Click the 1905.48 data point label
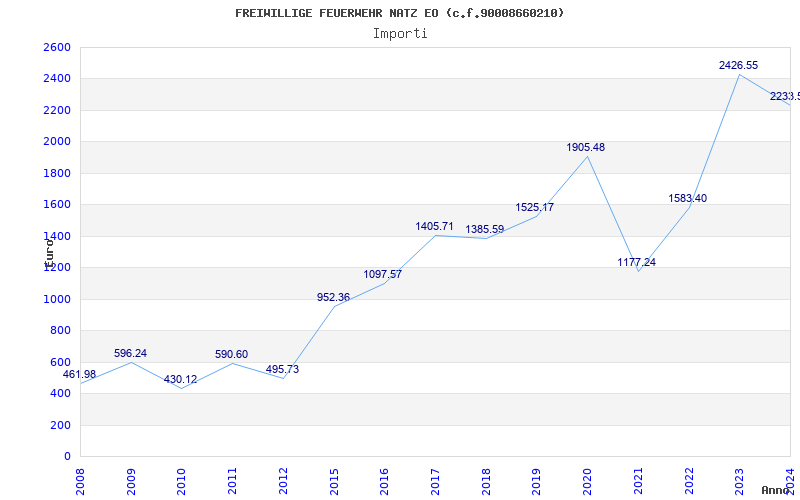 coord(585,147)
